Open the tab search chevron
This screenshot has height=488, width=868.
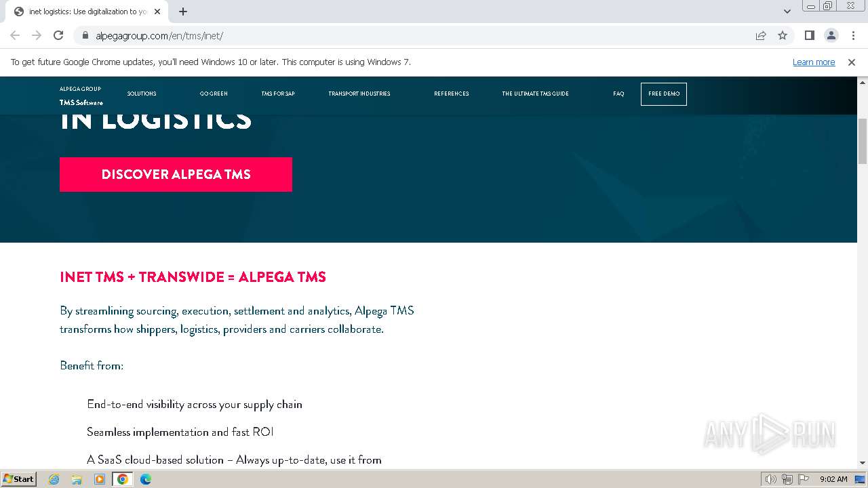(x=787, y=12)
